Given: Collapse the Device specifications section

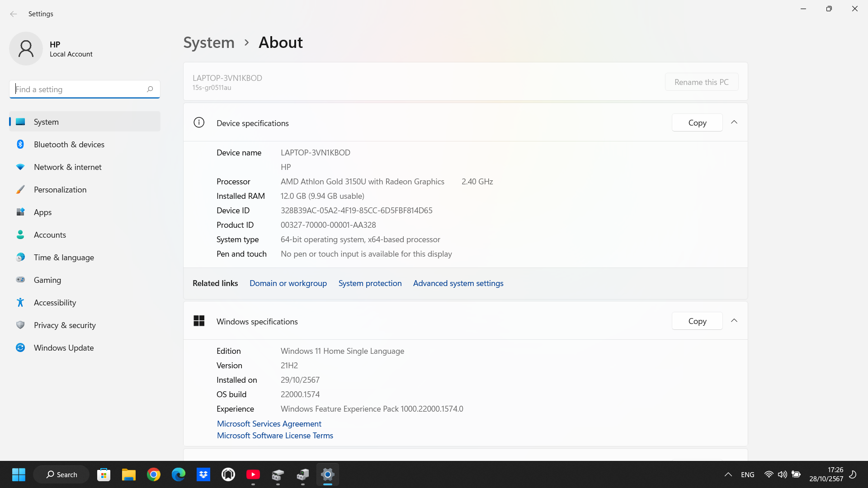Looking at the screenshot, I should coord(734,122).
